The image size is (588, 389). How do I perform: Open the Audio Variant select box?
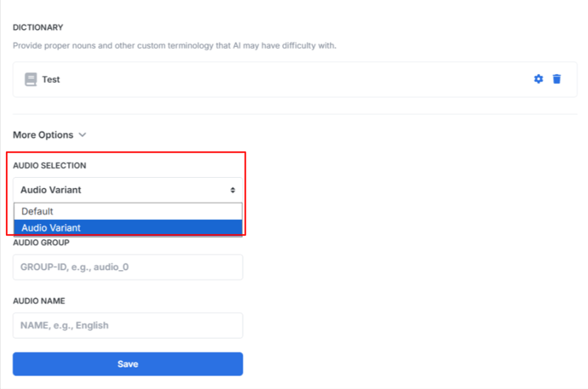[128, 190]
